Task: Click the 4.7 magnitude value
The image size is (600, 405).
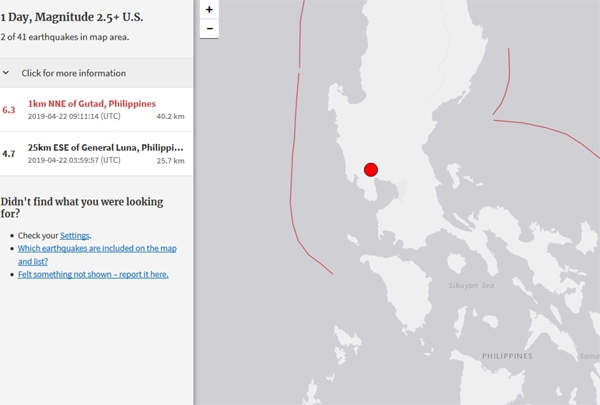Action: click(x=9, y=153)
